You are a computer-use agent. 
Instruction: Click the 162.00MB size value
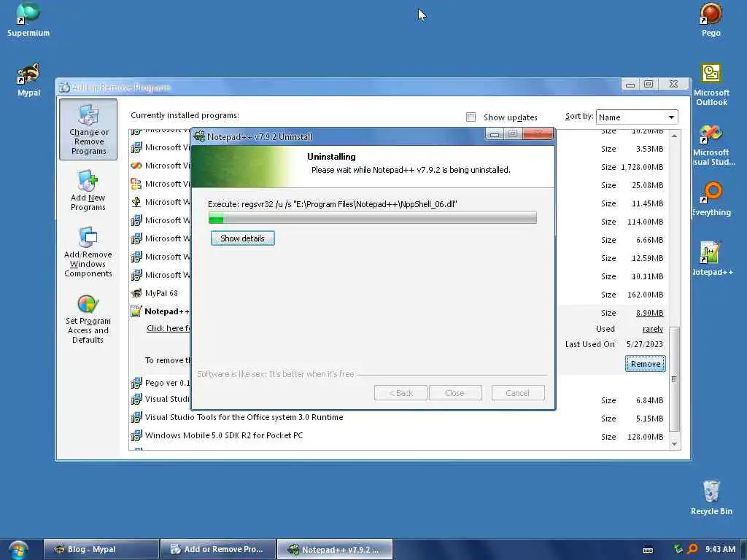coord(645,295)
